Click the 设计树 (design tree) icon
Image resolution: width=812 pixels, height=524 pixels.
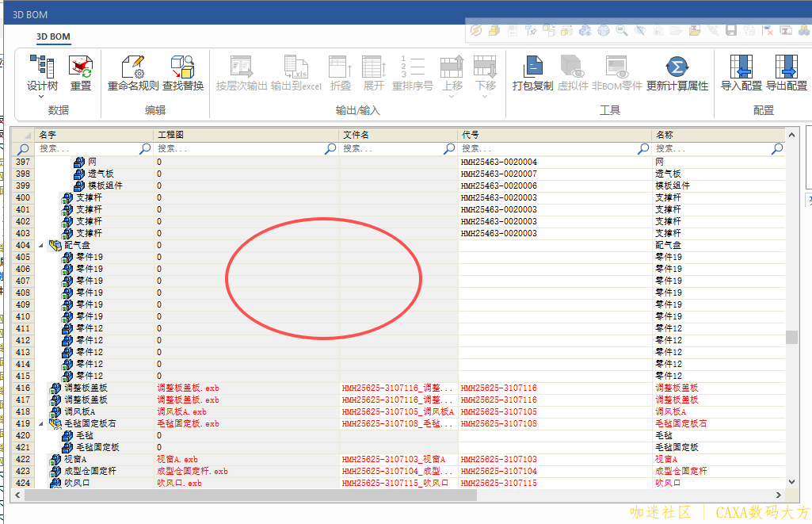pos(42,67)
